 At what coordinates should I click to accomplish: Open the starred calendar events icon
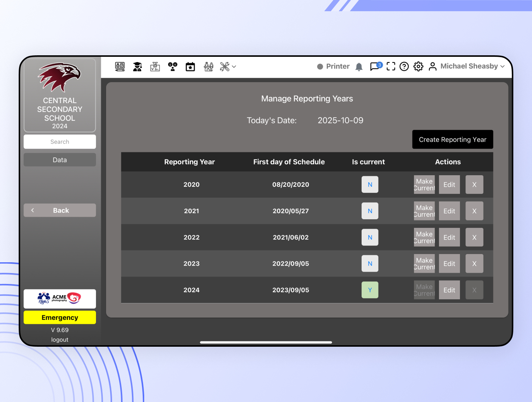(x=190, y=67)
